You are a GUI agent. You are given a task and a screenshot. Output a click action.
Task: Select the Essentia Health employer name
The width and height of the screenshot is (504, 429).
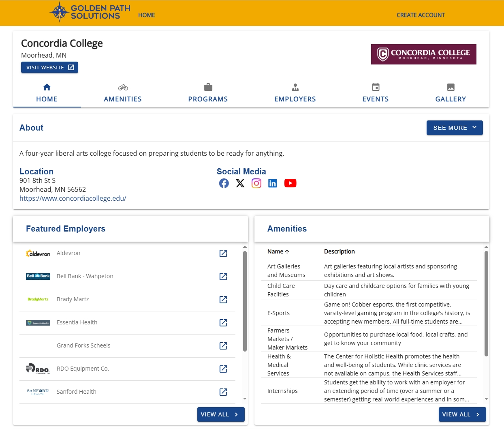click(x=77, y=322)
